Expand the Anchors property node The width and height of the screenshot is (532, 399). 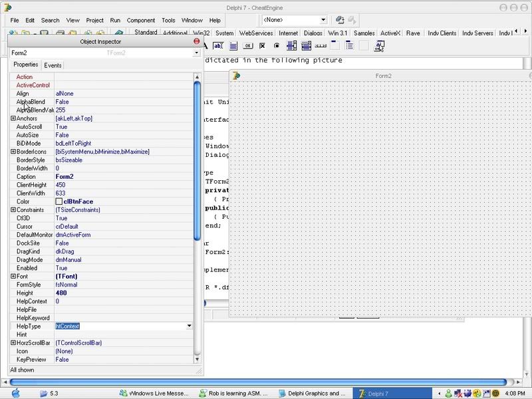point(13,118)
